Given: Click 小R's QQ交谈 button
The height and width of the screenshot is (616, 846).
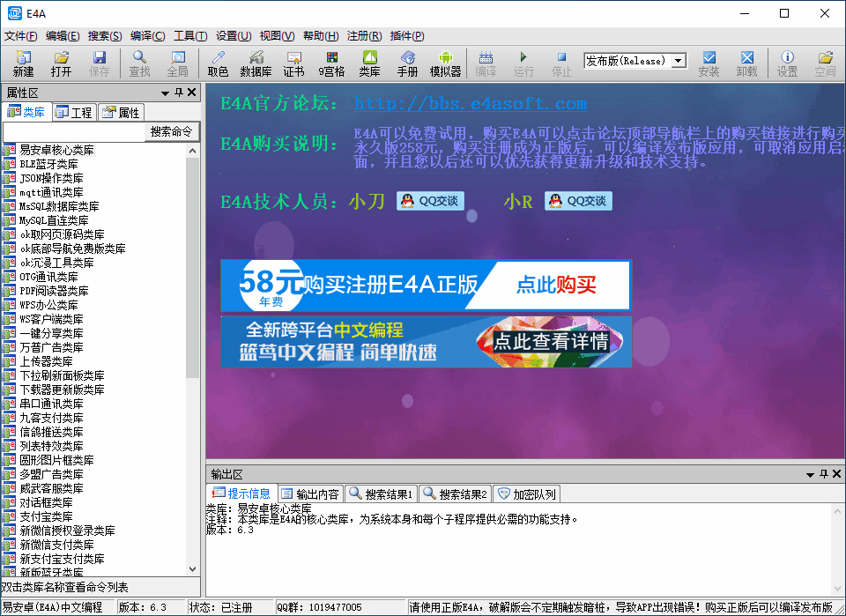Looking at the screenshot, I should click(x=578, y=201).
